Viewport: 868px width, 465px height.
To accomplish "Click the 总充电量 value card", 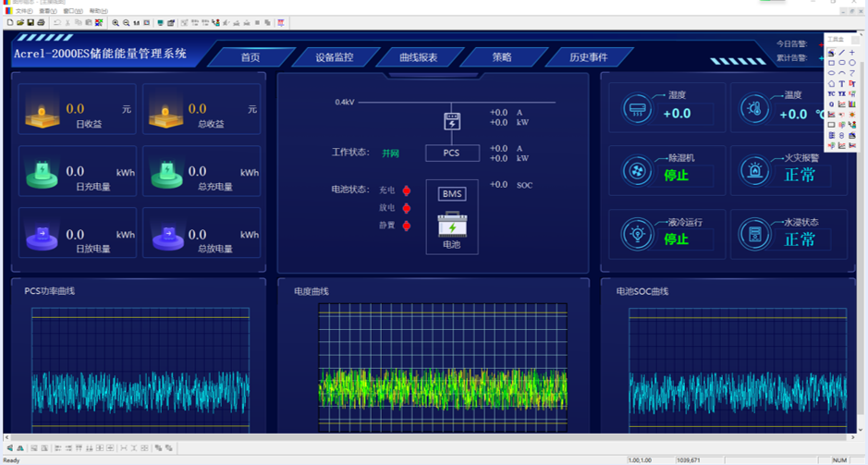I will tap(202, 171).
